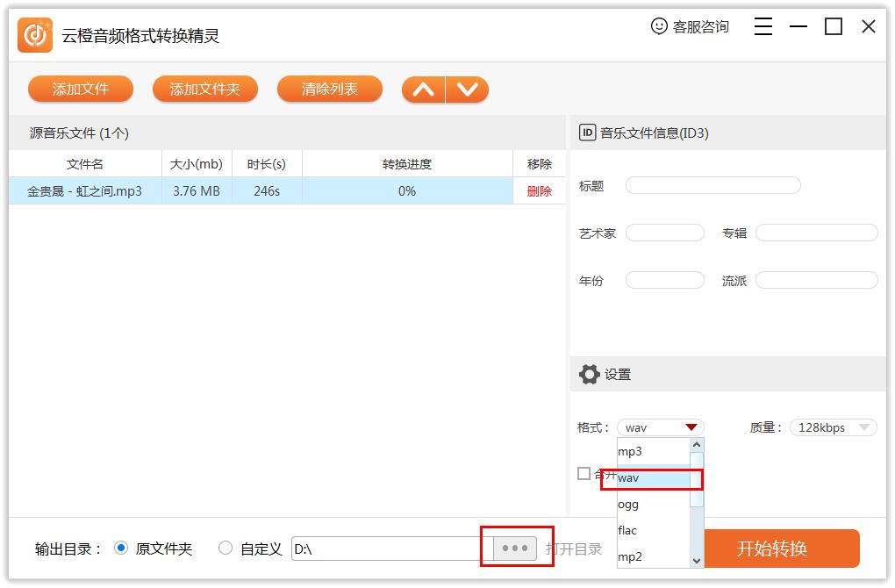Enable the 合并 checkbox
Viewport: 895px width, 588px height.
coord(583,474)
